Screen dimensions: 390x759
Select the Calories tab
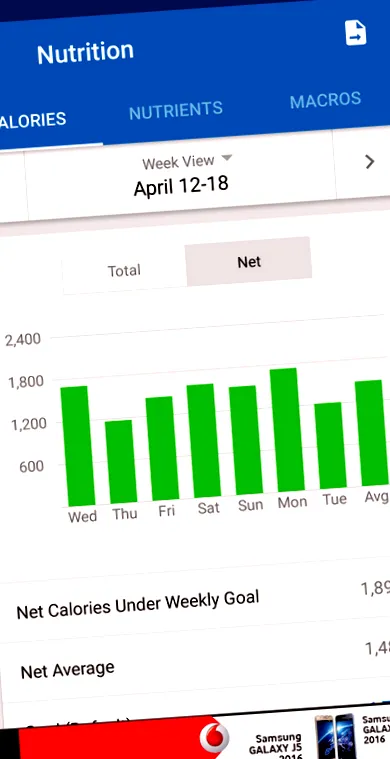coord(33,121)
